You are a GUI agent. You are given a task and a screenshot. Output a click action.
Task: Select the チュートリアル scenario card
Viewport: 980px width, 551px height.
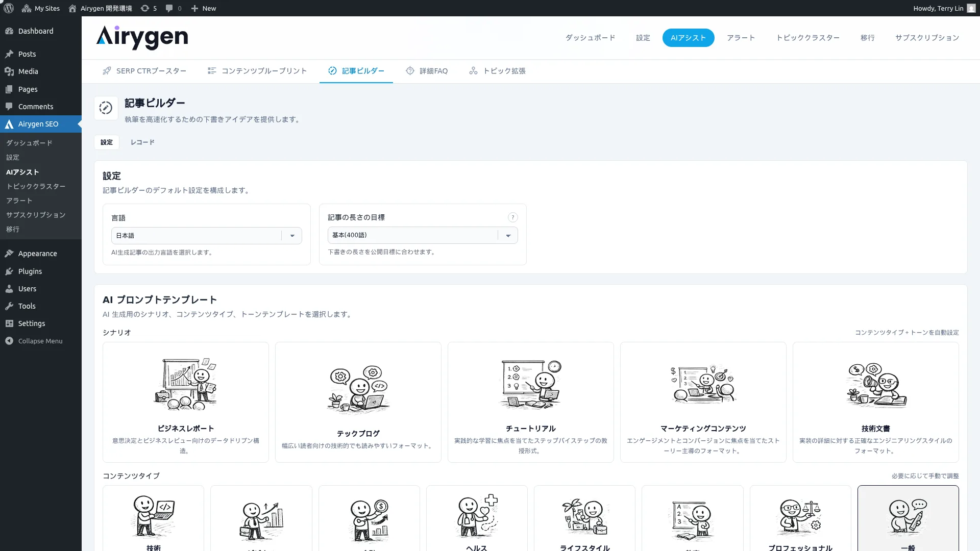531,403
